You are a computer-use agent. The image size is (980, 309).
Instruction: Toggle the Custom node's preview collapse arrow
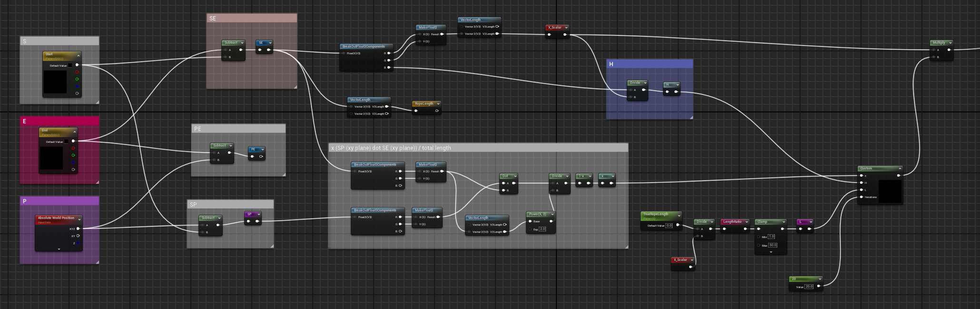point(900,169)
